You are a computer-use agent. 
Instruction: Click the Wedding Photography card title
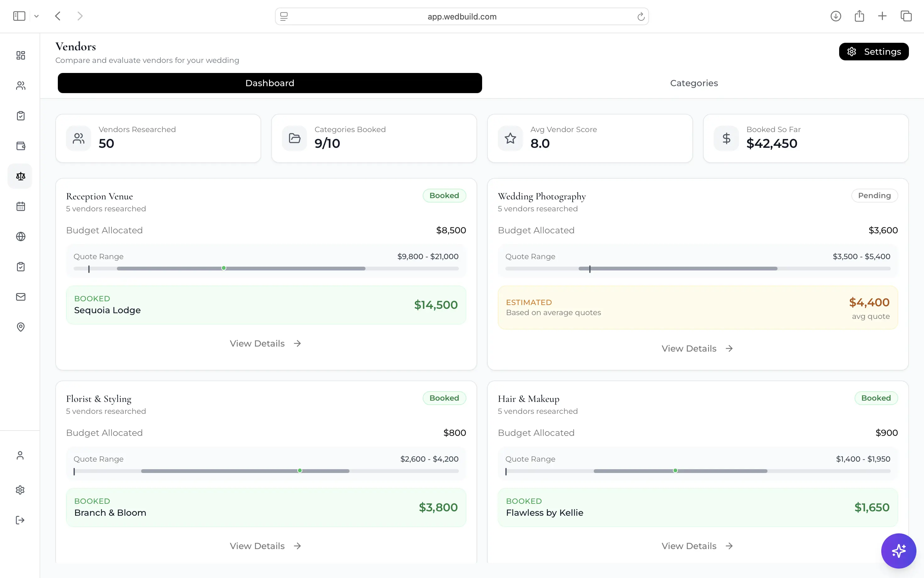pyautogui.click(x=542, y=196)
